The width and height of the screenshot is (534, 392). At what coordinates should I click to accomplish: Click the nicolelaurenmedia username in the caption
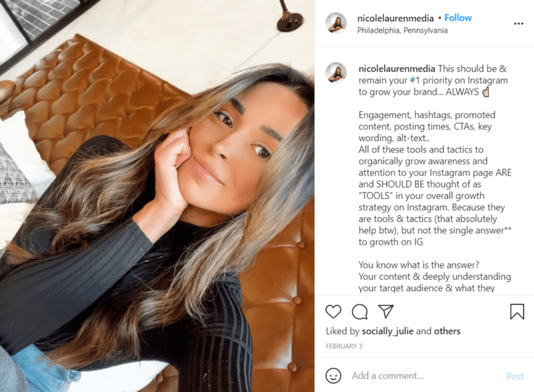[x=397, y=69]
